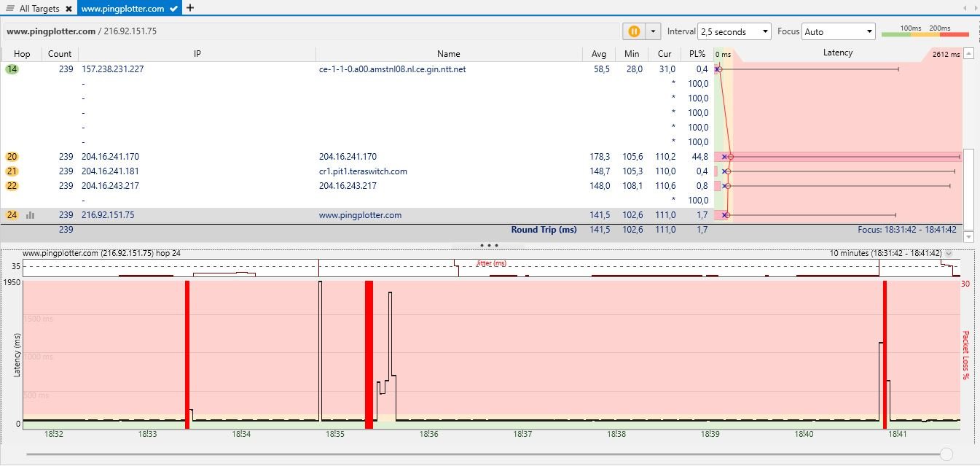Click IP address 157.238.231.227
This screenshot has width=980, height=466.
[112, 69]
